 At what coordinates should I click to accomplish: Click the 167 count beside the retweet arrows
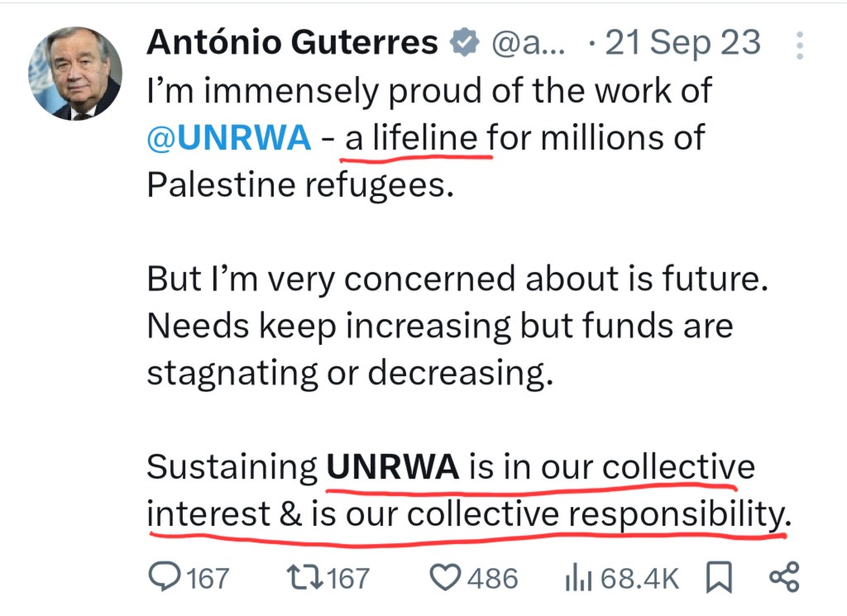pos(349,577)
